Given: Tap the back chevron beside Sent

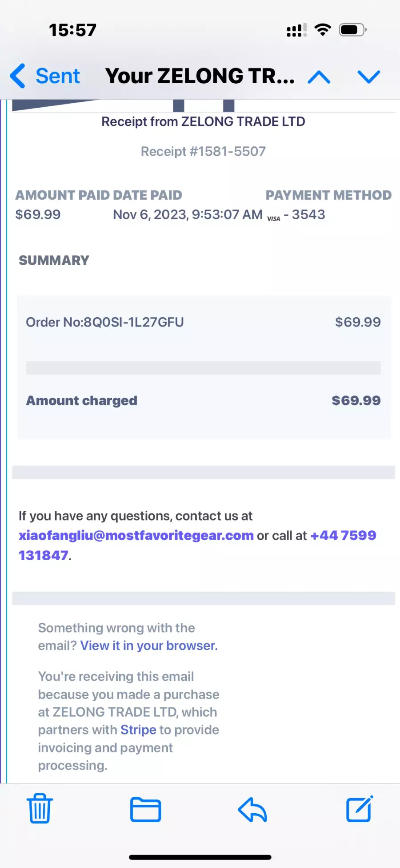Looking at the screenshot, I should pos(18,76).
